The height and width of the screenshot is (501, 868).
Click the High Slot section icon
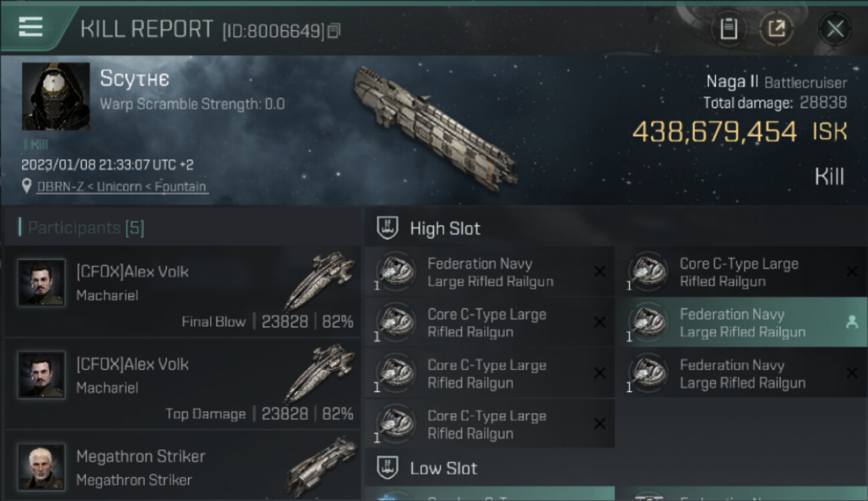click(x=388, y=228)
